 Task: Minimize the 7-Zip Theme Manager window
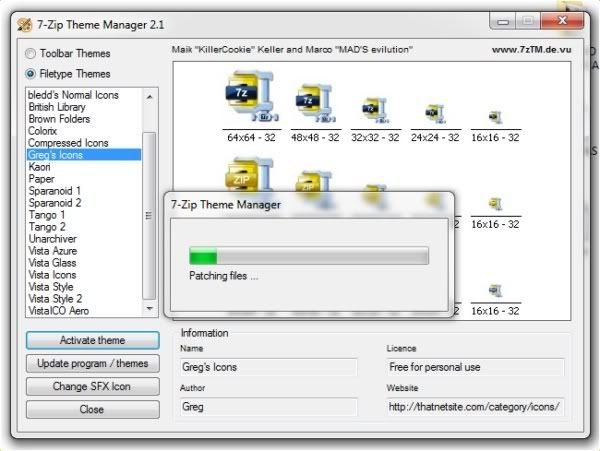503,21
